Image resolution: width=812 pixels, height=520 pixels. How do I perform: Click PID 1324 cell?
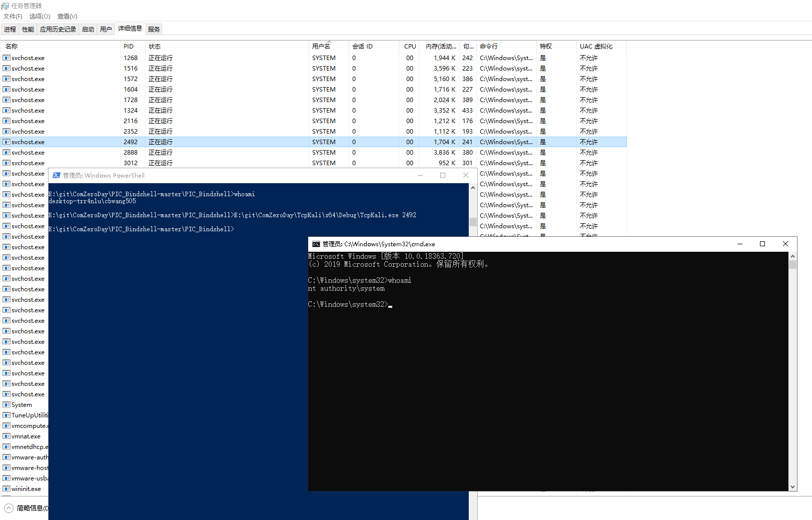(131, 111)
